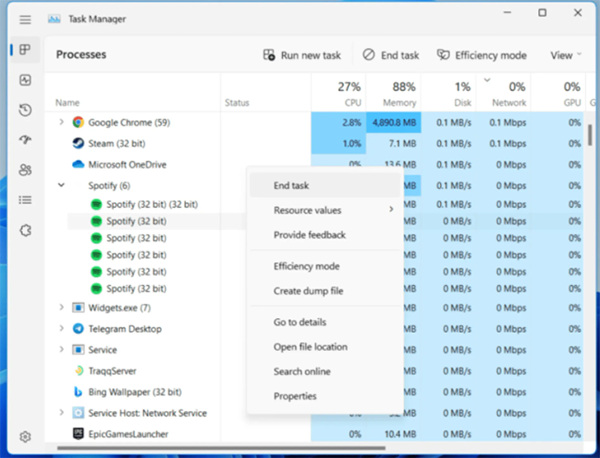600x458 pixels.
Task: Expand the Widgets.exe process group
Action: point(61,307)
